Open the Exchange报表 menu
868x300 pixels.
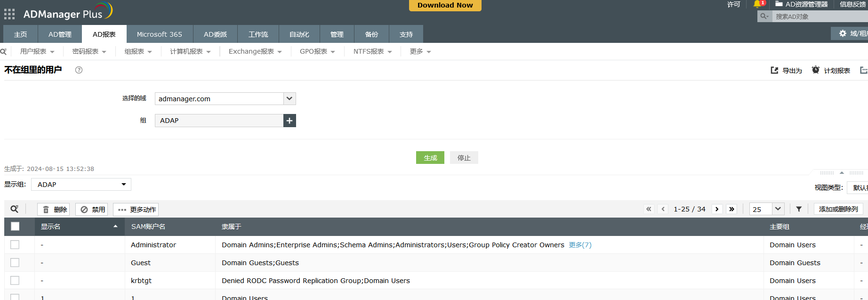255,51
